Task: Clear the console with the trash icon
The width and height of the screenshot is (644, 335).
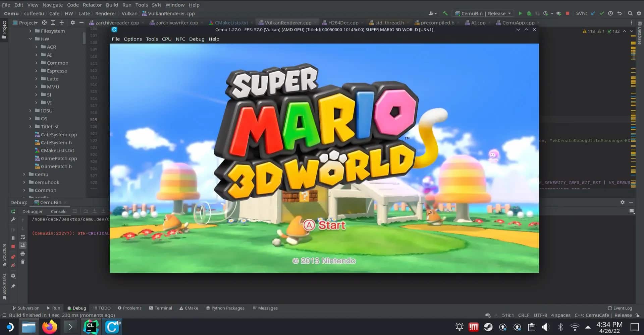Action: tap(22, 261)
